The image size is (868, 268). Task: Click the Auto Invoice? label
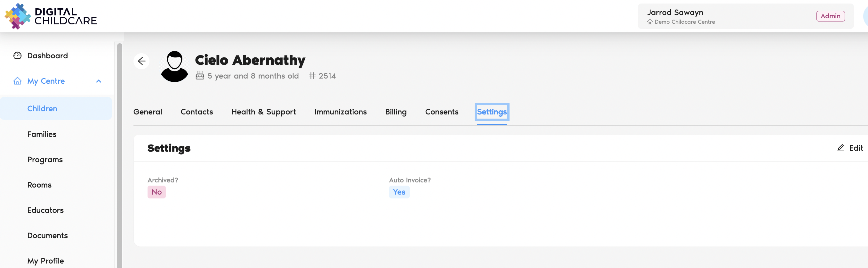[410, 180]
